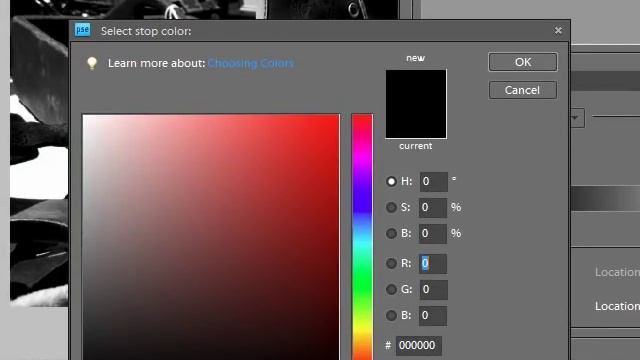The width and height of the screenshot is (640, 360).
Task: Click the Cancel button
Action: [x=523, y=90]
